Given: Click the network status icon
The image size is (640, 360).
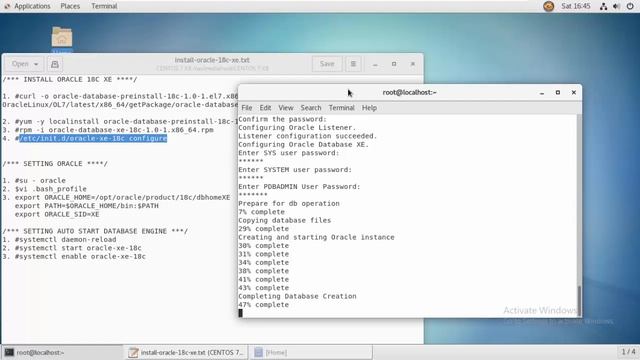Looking at the screenshot, I should 603,6.
